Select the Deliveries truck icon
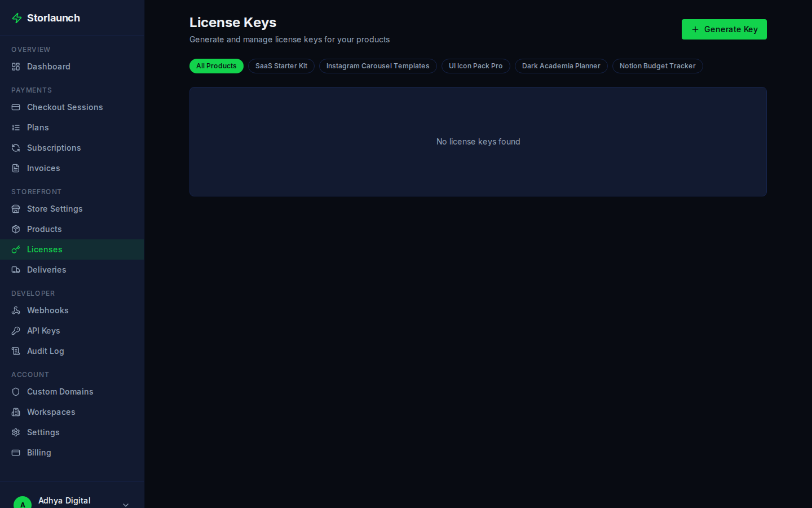 (16, 269)
